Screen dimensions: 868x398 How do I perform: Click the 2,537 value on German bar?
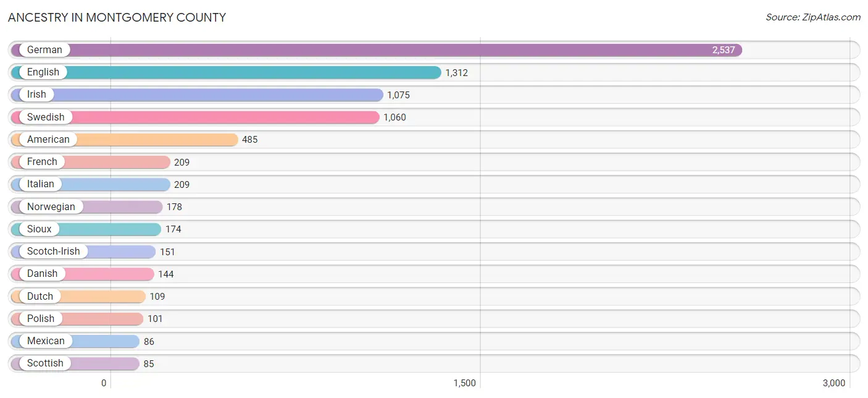tap(724, 50)
